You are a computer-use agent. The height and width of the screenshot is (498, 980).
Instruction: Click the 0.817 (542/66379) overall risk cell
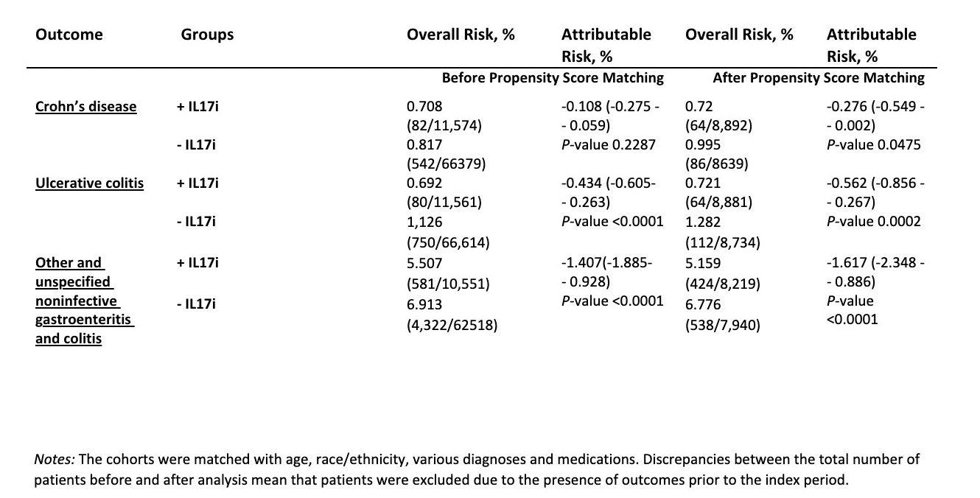445,154
